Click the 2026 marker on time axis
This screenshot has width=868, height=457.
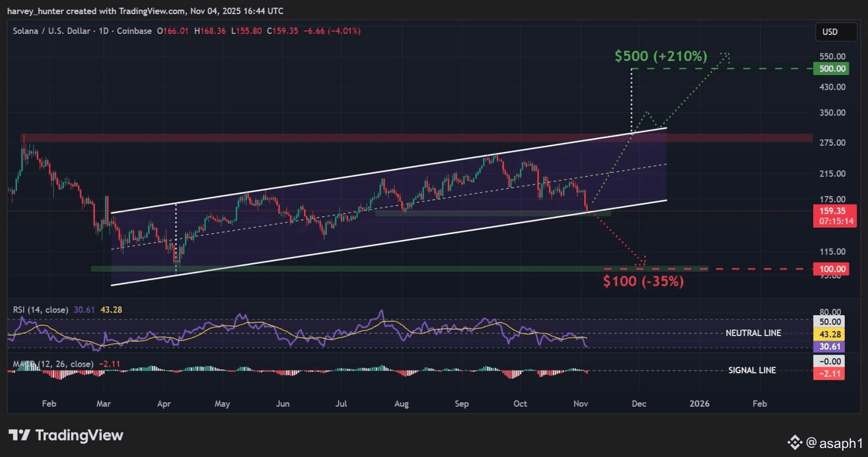(x=700, y=403)
